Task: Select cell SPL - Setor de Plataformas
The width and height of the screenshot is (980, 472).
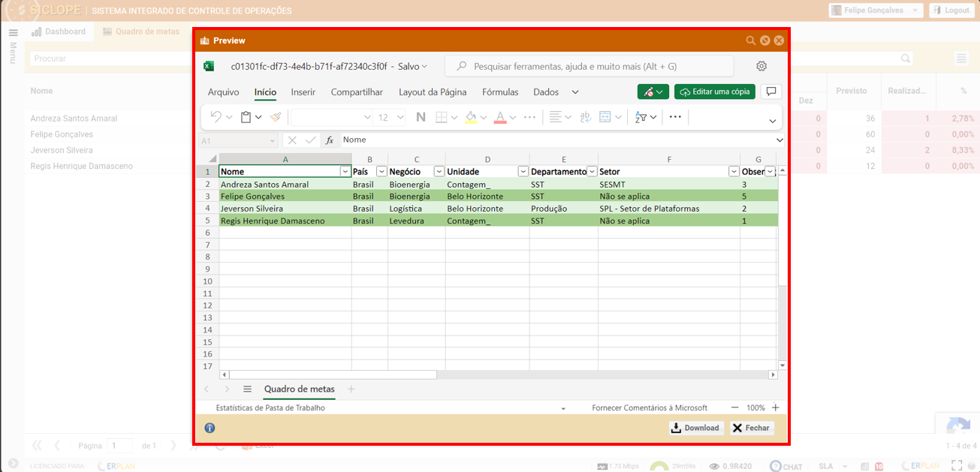Action: point(669,209)
